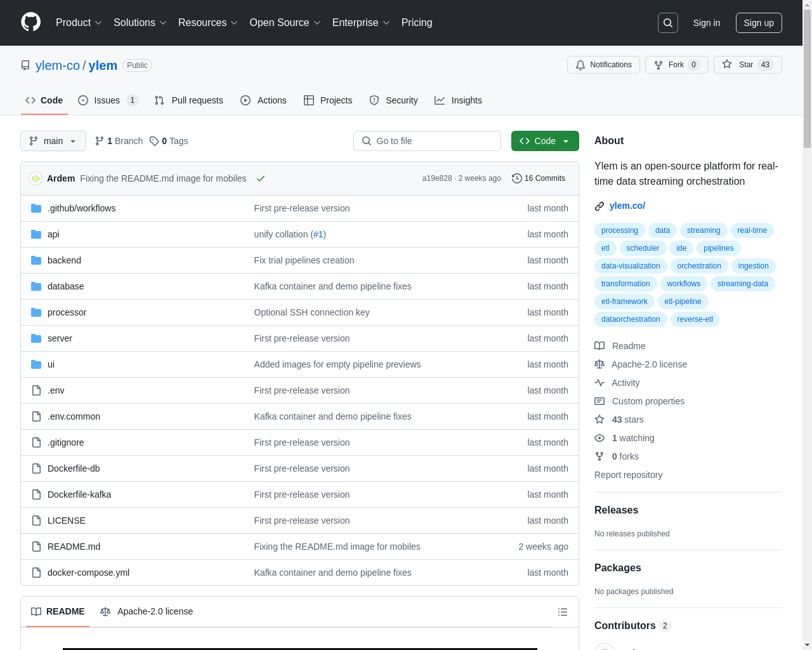The width and height of the screenshot is (812, 650).
Task: Open 16 Commits history
Action: click(x=539, y=178)
